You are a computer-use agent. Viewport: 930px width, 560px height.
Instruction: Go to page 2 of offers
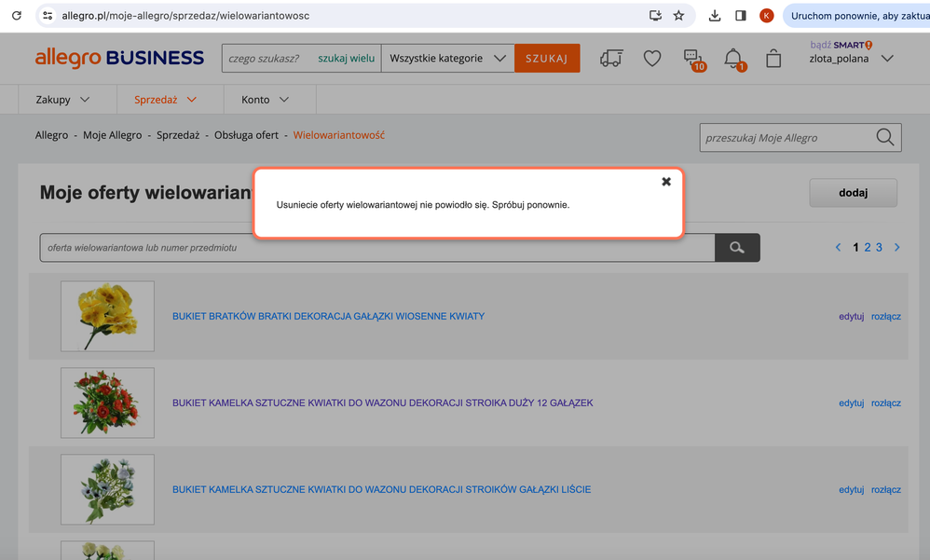point(868,247)
